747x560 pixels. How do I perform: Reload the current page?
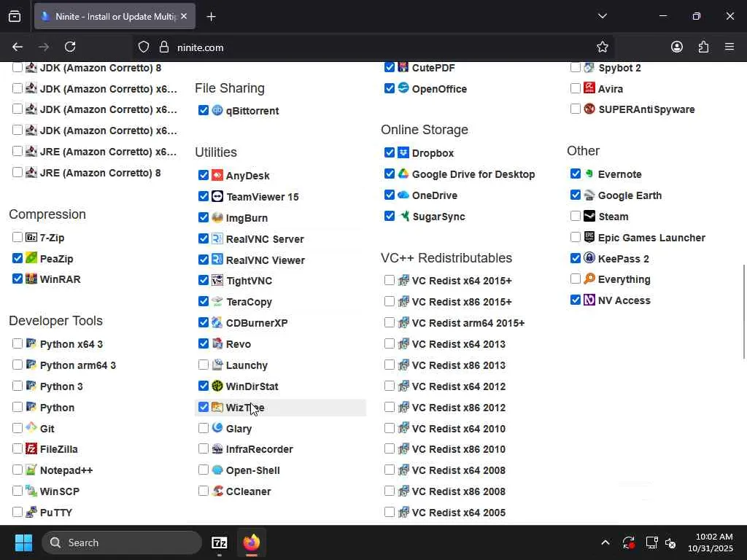click(x=70, y=47)
